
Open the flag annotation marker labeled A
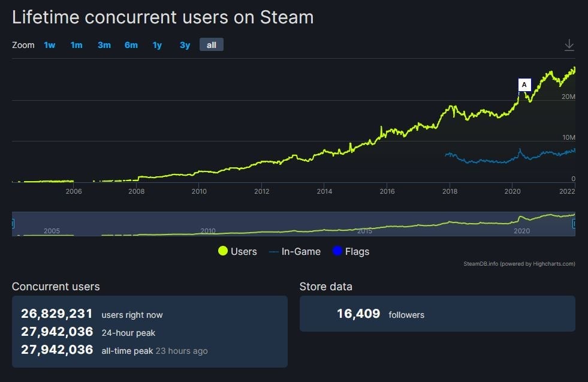[x=524, y=84]
